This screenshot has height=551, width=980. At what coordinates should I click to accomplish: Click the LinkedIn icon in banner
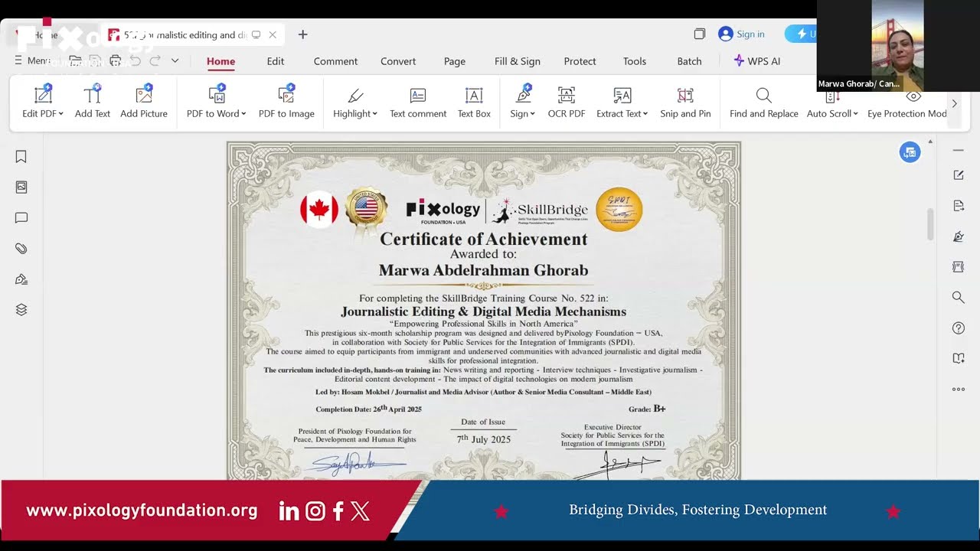289,511
